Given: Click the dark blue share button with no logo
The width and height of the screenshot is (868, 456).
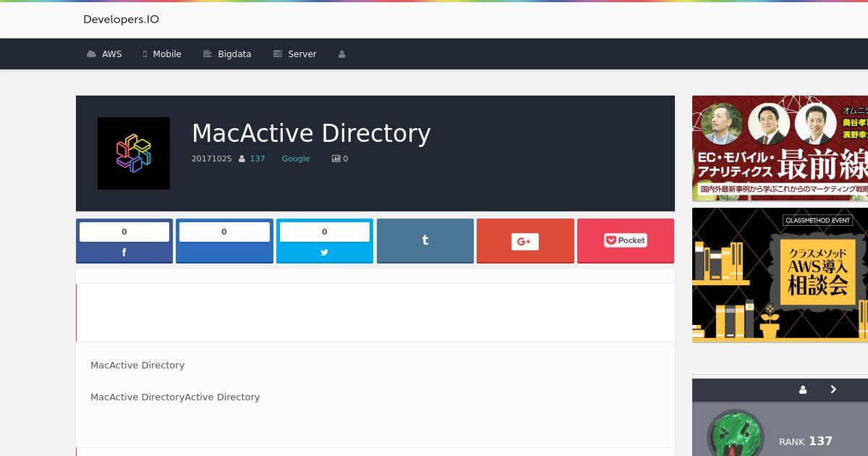Looking at the screenshot, I should [x=224, y=241].
